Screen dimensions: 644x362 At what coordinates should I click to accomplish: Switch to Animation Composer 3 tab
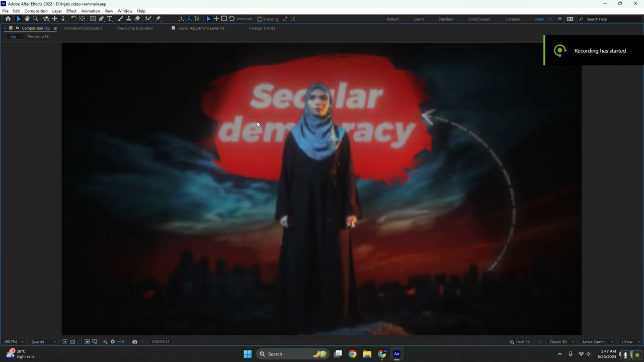tap(83, 28)
